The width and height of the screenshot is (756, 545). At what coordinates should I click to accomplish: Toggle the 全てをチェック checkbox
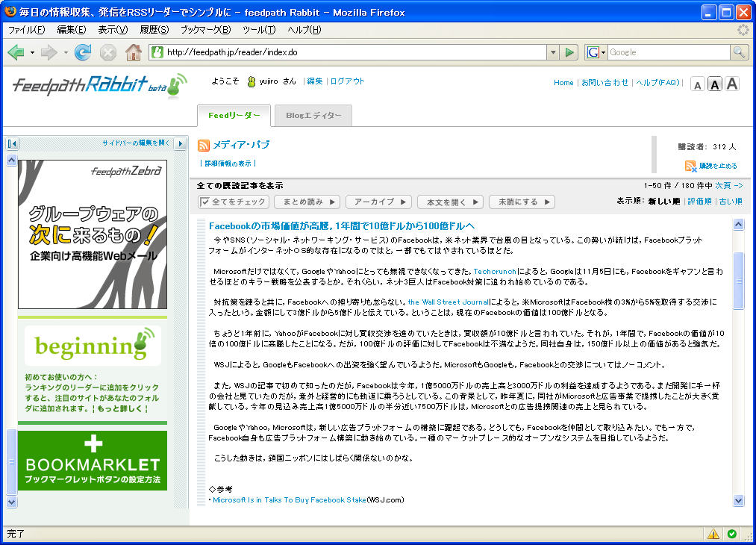[205, 202]
